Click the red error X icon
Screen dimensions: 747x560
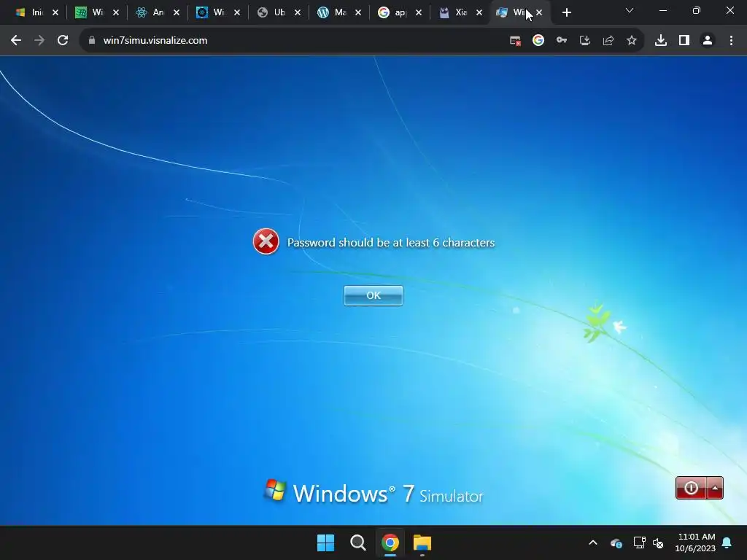266,241
